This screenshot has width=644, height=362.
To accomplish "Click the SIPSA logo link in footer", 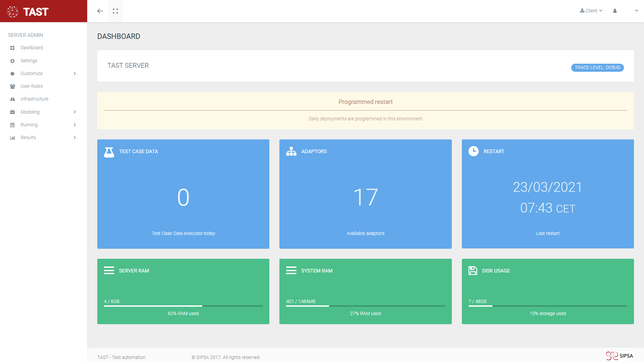I will click(x=620, y=356).
